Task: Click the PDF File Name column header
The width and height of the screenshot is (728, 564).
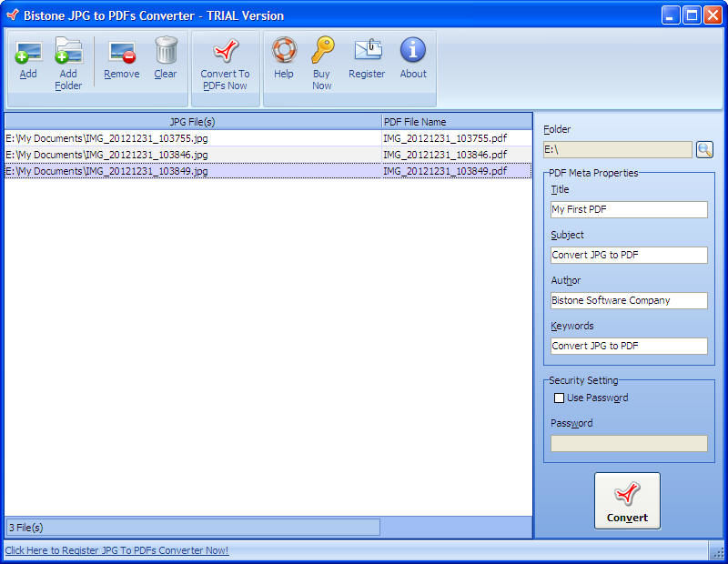Action: pyautogui.click(x=457, y=122)
